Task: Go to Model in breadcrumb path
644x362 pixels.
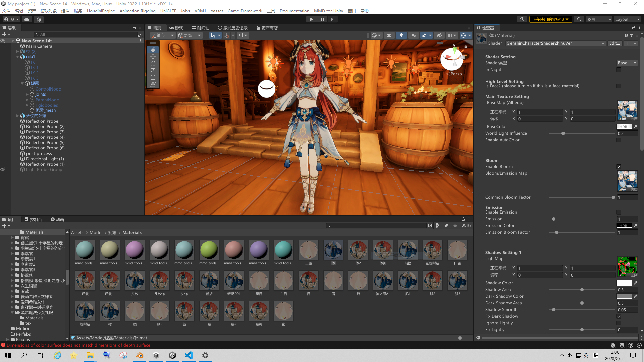Action: [96, 233]
